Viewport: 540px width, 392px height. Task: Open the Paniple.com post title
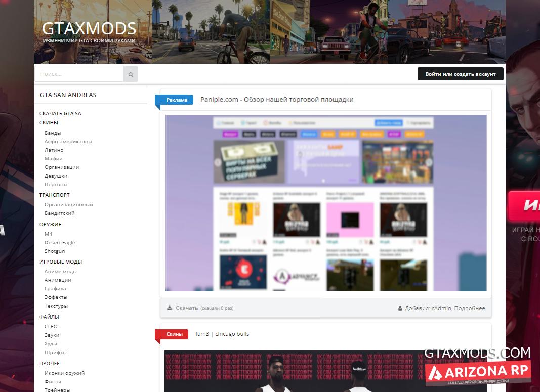(277, 100)
